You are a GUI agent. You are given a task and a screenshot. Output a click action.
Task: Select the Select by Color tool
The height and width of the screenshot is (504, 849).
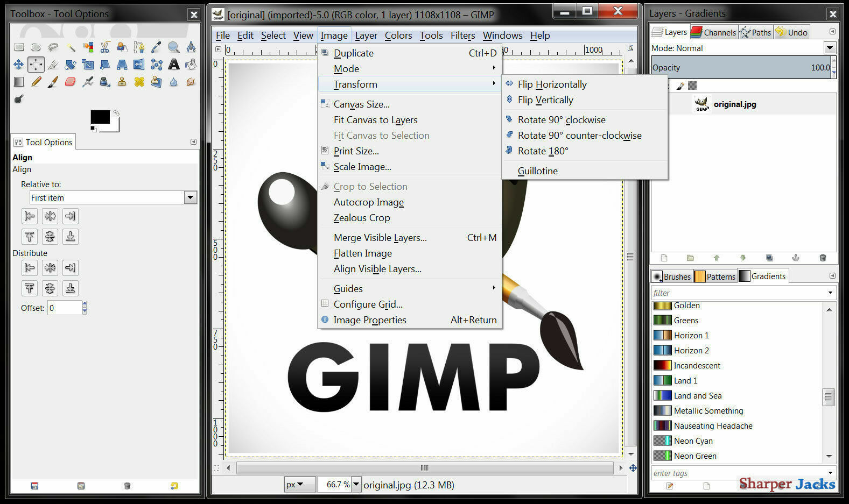(88, 47)
